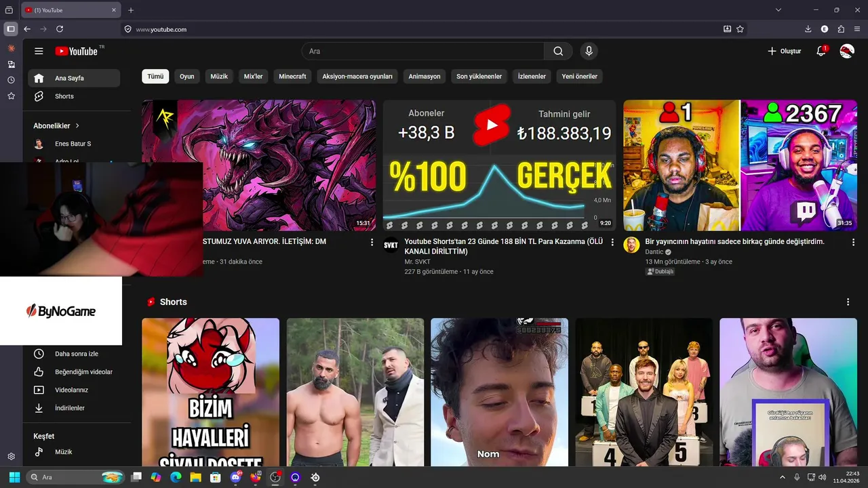This screenshot has width=868, height=488.
Task: Open İndirilenler in sidebar
Action: [x=74, y=408]
